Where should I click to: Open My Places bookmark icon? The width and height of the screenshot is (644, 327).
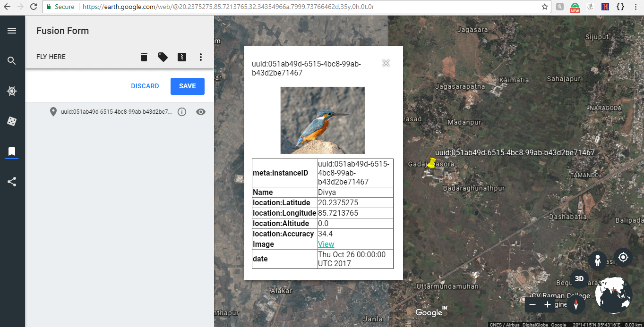coord(12,151)
